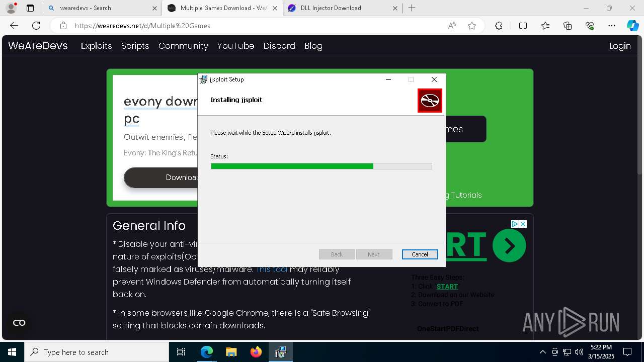Select the Multiple Games Download tab

[222, 8]
